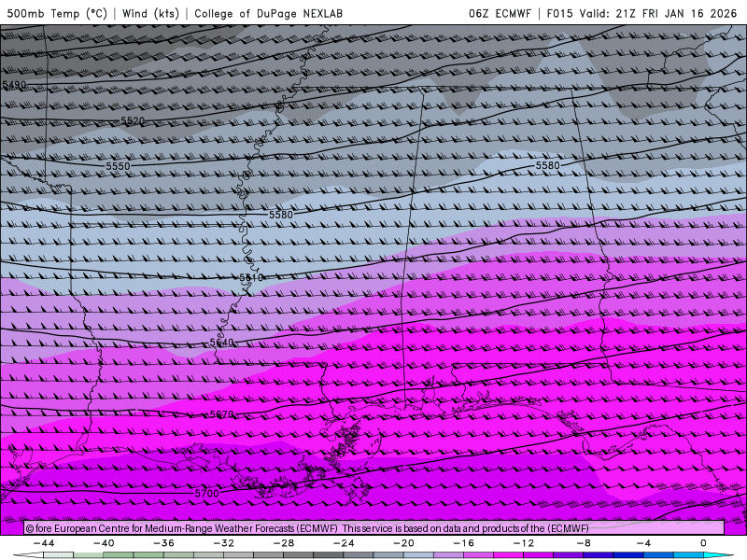Click the 5520 height contour label
The height and width of the screenshot is (560, 747).
pos(133,121)
